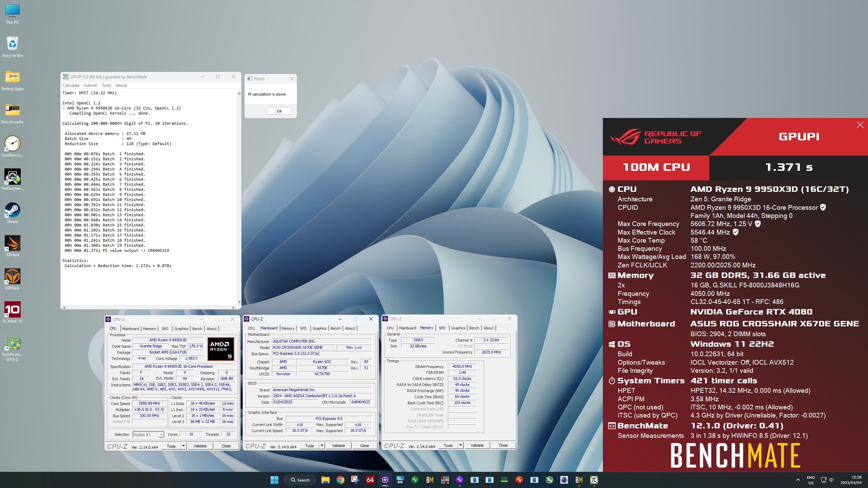The width and height of the screenshot is (868, 488).
Task: Click Tools button in CPU-Z Mainboard window
Action: click(x=310, y=446)
